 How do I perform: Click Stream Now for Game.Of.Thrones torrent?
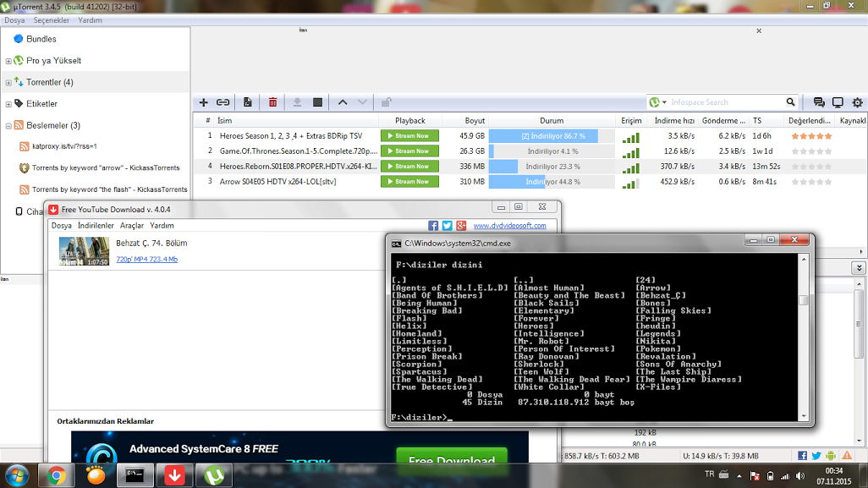409,151
